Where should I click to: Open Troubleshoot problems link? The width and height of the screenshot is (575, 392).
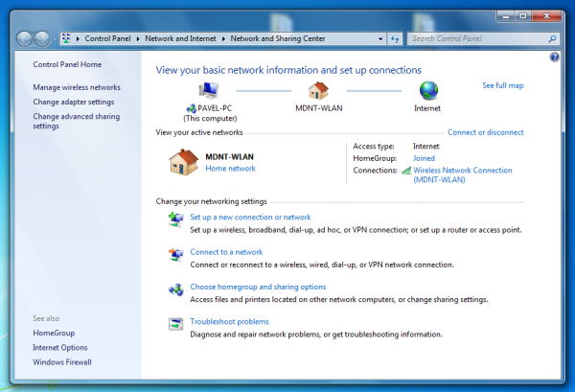(x=229, y=322)
